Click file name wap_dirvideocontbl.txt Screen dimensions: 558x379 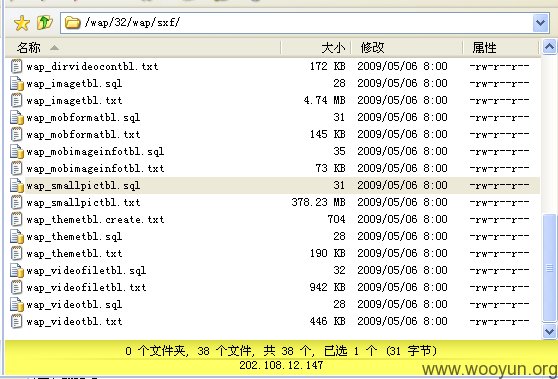pyautogui.click(x=92, y=67)
